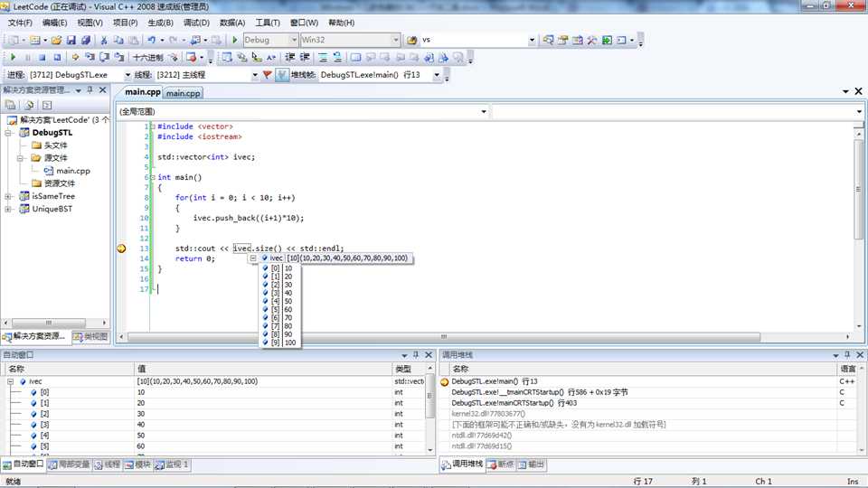Select main.cpp in Solution Explorer tree

pos(72,171)
